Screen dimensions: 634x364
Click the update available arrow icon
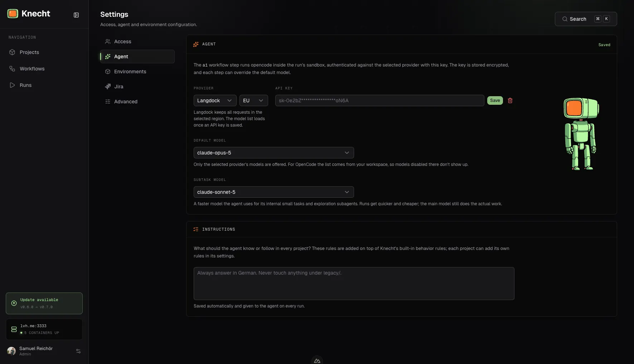pyautogui.click(x=14, y=303)
